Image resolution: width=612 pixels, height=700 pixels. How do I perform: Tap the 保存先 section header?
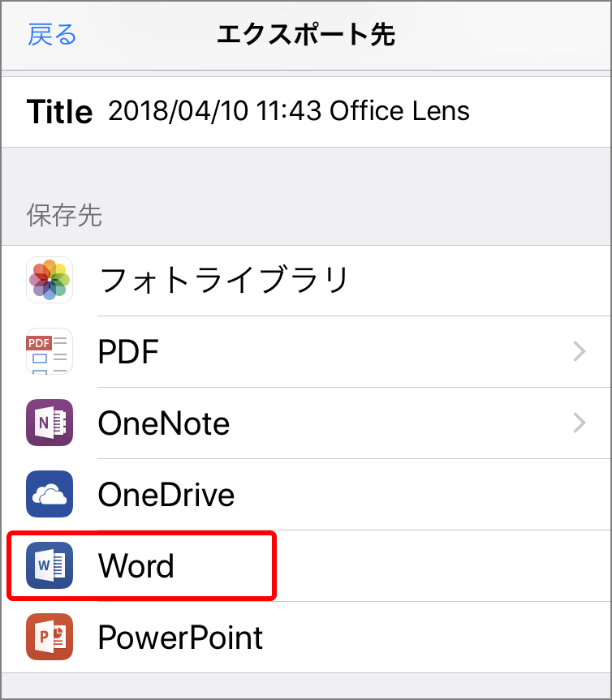click(64, 215)
